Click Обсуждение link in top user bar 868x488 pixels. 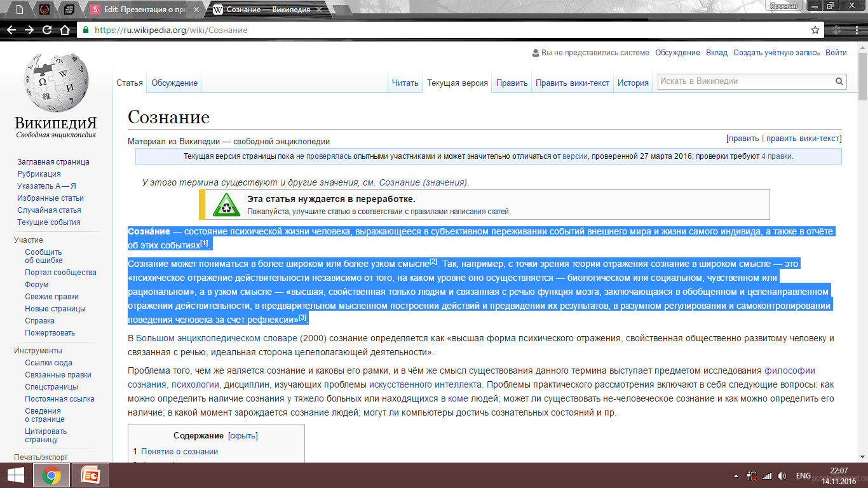click(x=677, y=53)
